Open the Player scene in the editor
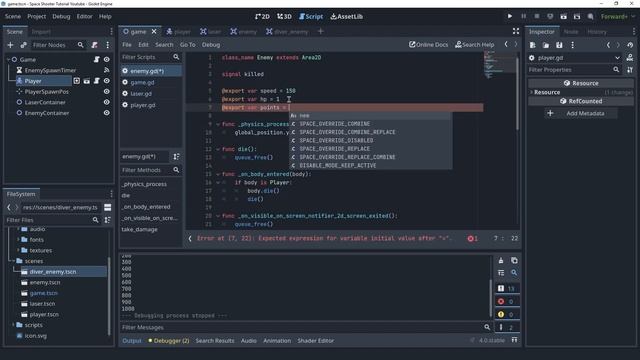 tap(87, 81)
